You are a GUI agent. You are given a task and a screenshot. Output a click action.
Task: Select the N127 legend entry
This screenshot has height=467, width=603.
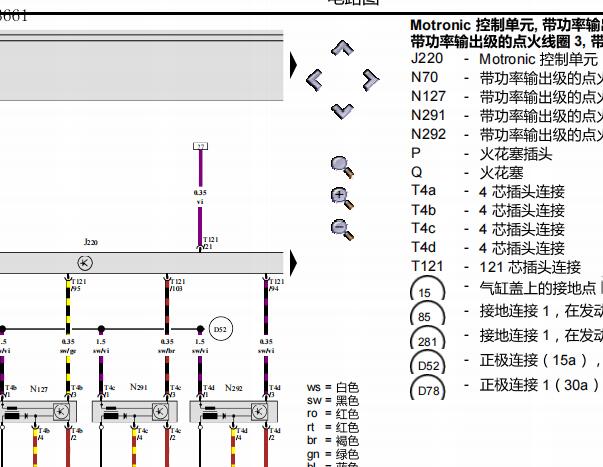point(506,97)
